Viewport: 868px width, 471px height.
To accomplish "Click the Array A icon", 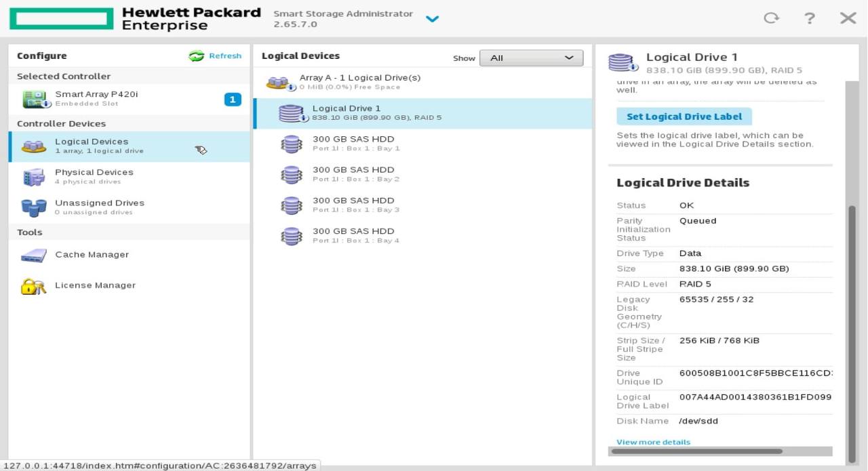I will [278, 83].
